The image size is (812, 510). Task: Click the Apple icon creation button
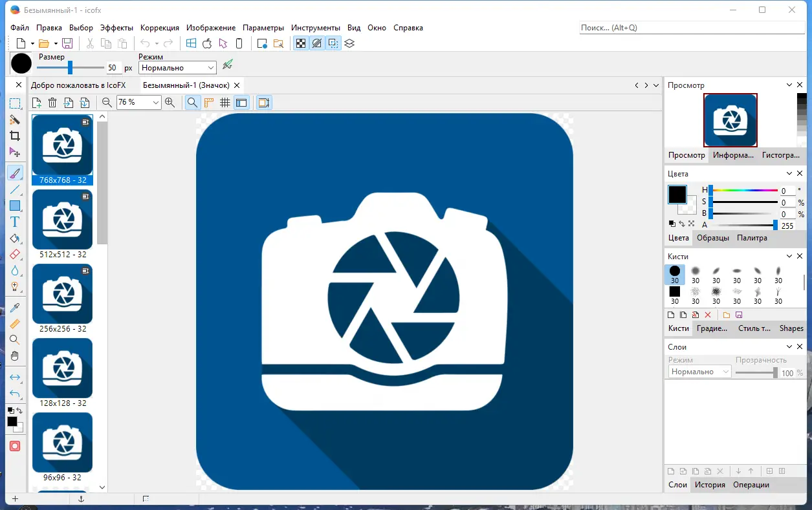tap(207, 43)
